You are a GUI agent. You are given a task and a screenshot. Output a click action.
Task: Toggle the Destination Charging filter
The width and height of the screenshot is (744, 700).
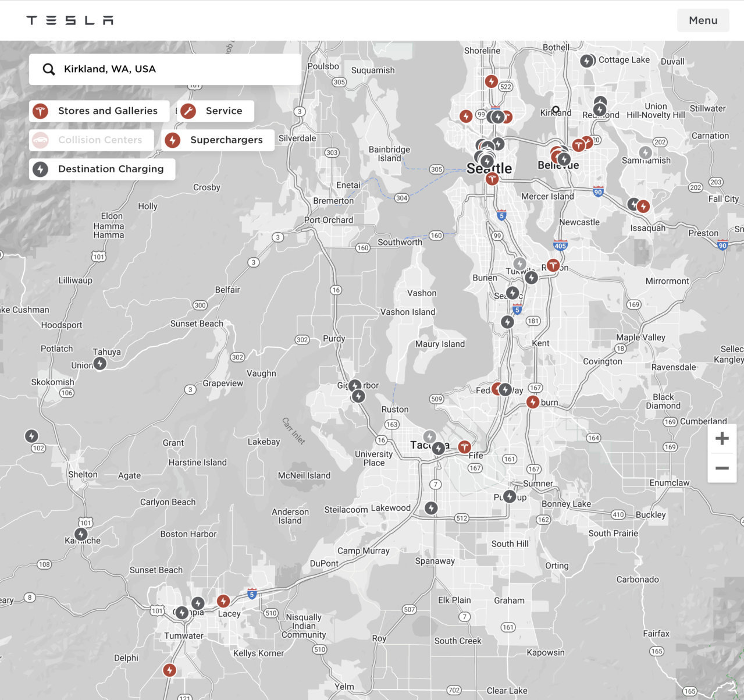tap(102, 169)
